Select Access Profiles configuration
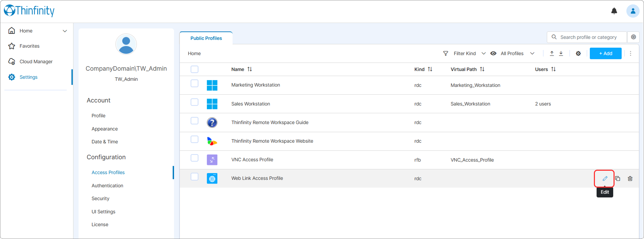The height and width of the screenshot is (239, 644). 108,172
